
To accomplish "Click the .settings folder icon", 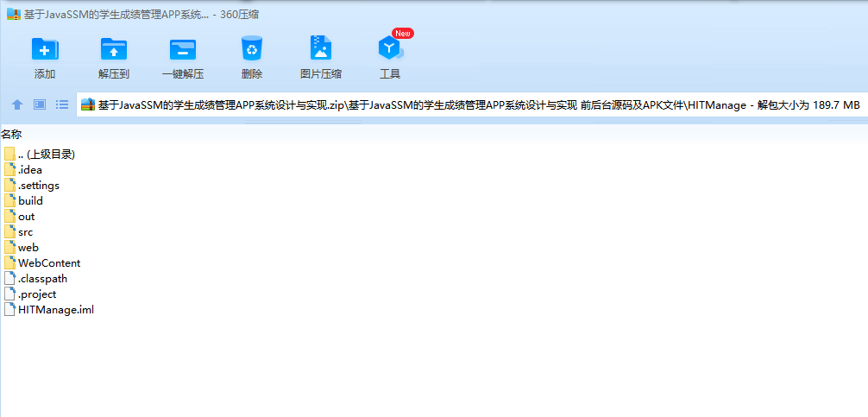I will [10, 185].
